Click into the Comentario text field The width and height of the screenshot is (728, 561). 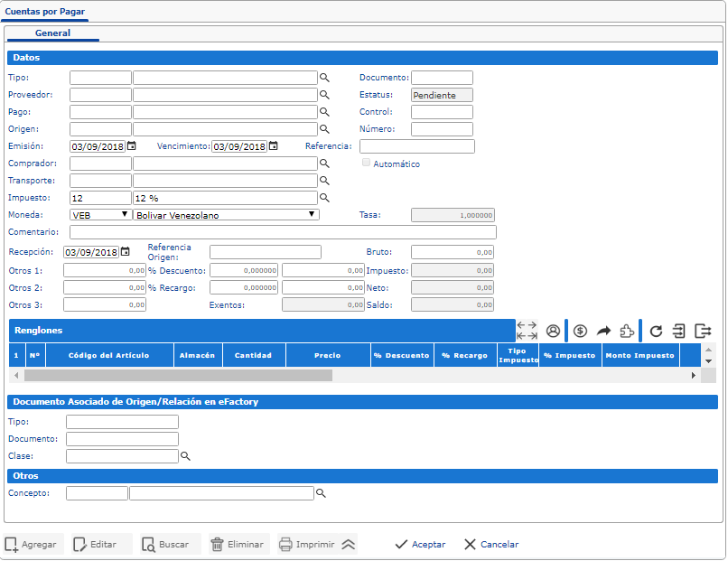pos(283,232)
